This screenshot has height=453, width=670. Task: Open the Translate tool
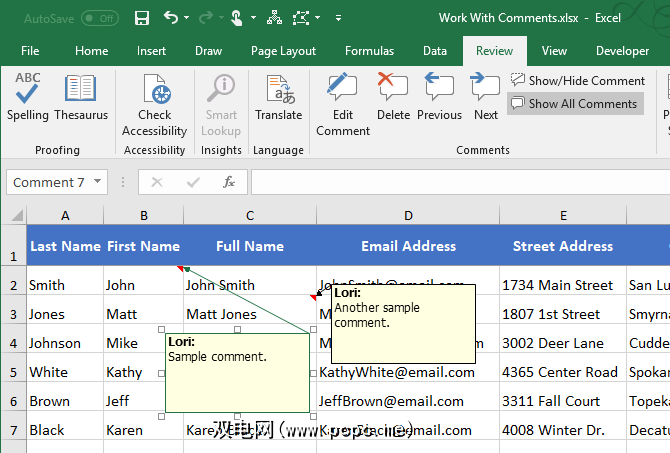pos(278,99)
